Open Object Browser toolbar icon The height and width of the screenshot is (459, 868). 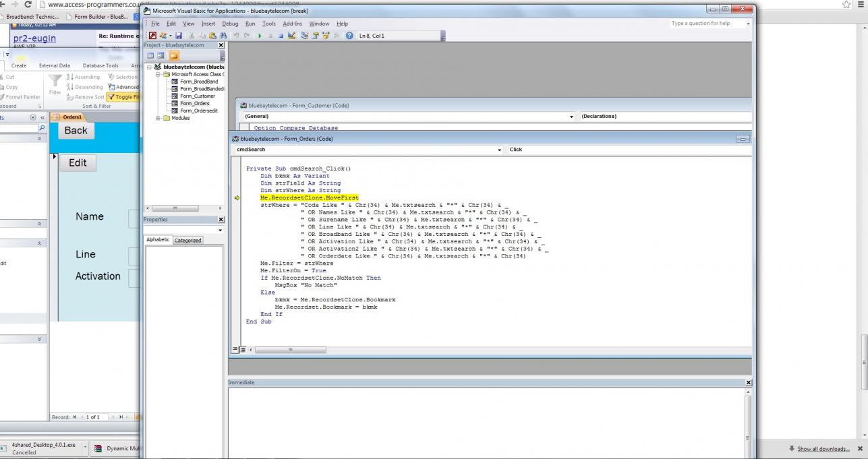pos(324,36)
